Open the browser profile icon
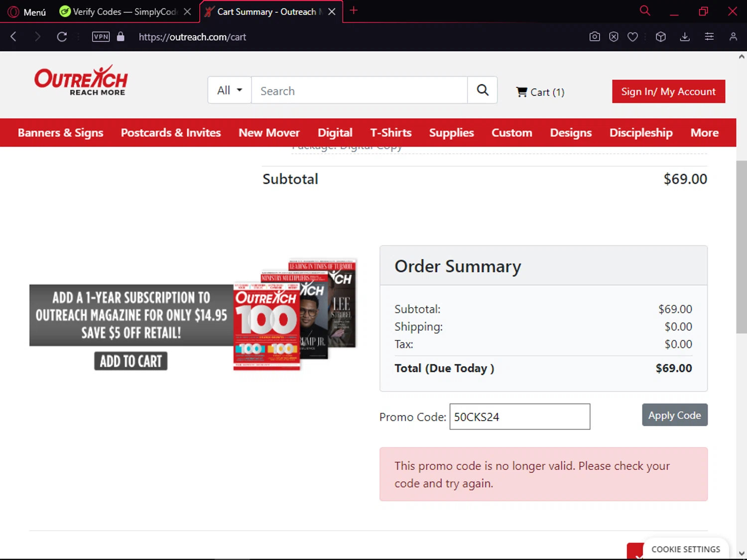 click(x=733, y=37)
